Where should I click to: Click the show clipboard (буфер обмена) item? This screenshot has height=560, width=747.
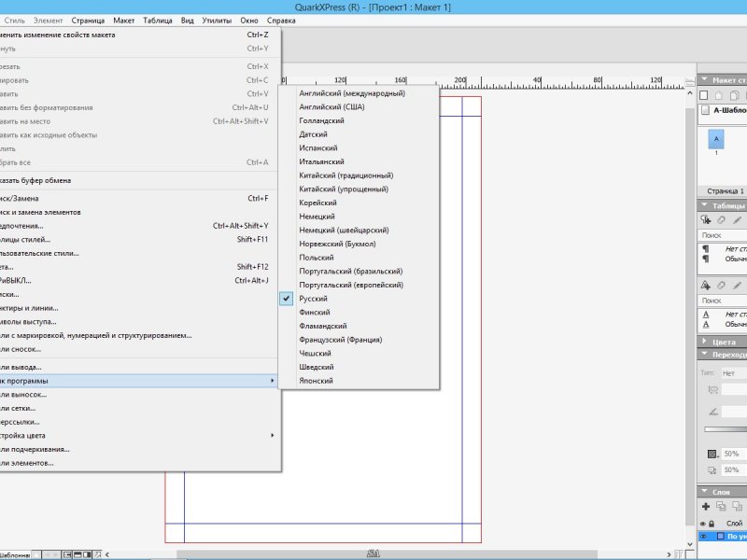(138, 180)
